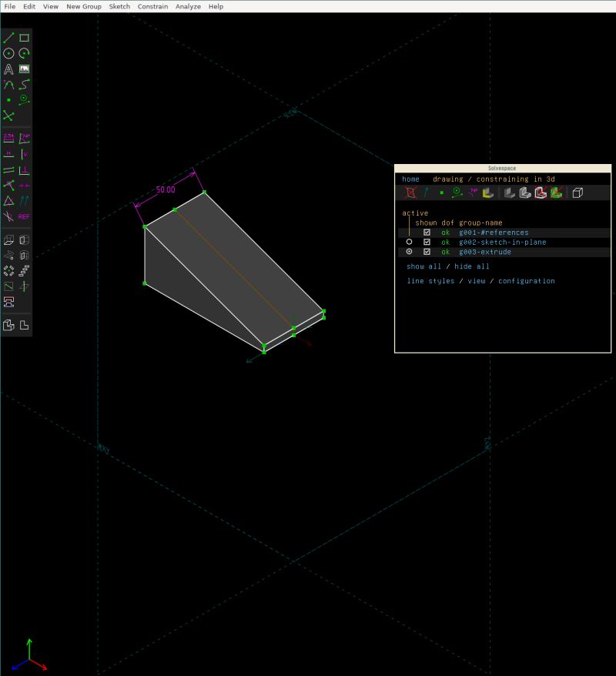The image size is (616, 676).
Task: Apply the Perpendicular constraint tool
Action: tap(24, 170)
